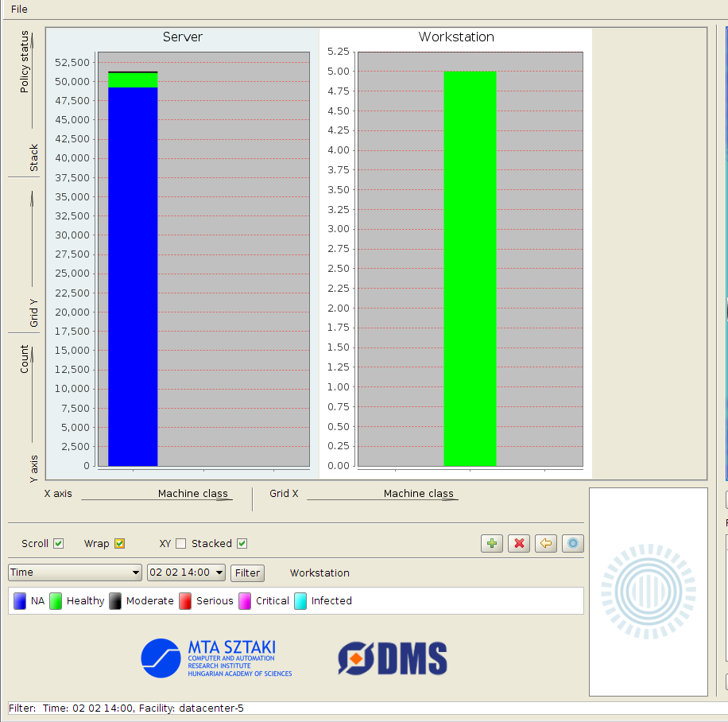Disable the Stacked checkbox
Image resolution: width=728 pixels, height=722 pixels.
242,544
